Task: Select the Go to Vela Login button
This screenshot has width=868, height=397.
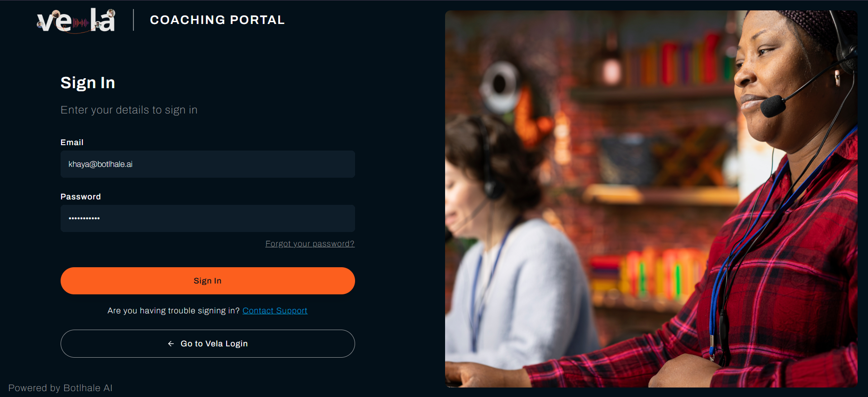Action: (208, 344)
